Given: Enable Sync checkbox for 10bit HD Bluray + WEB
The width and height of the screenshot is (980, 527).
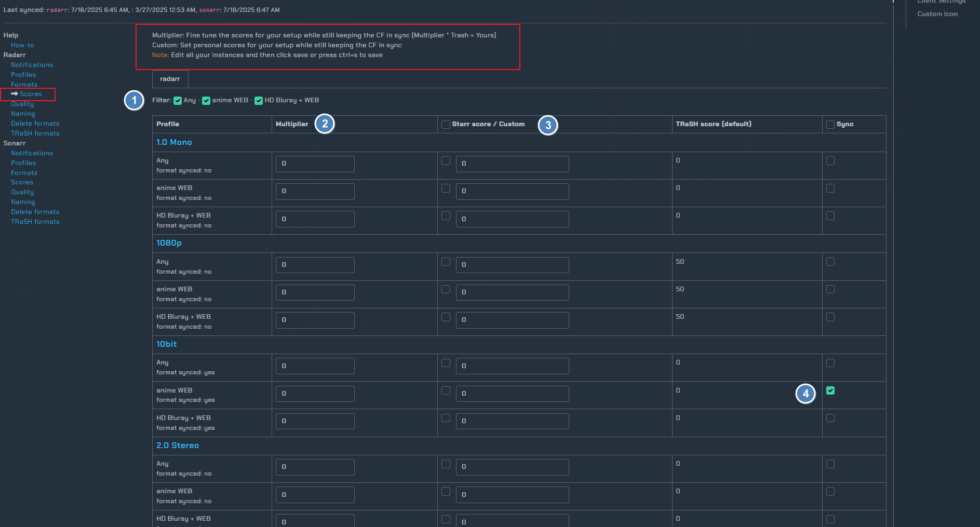Looking at the screenshot, I should [830, 418].
